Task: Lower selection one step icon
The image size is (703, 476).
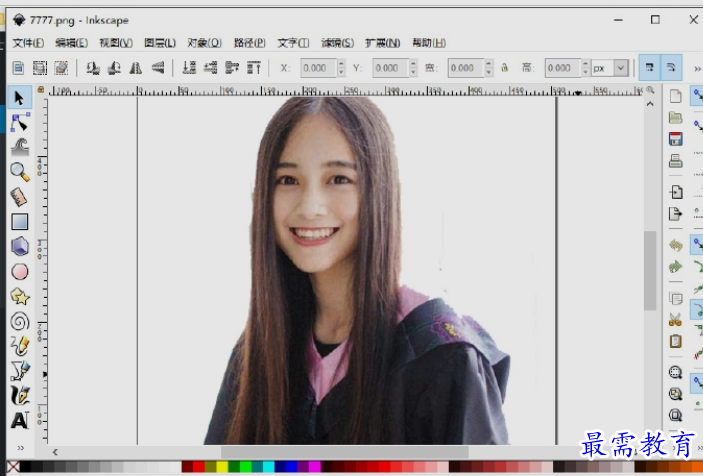Action: click(x=211, y=68)
